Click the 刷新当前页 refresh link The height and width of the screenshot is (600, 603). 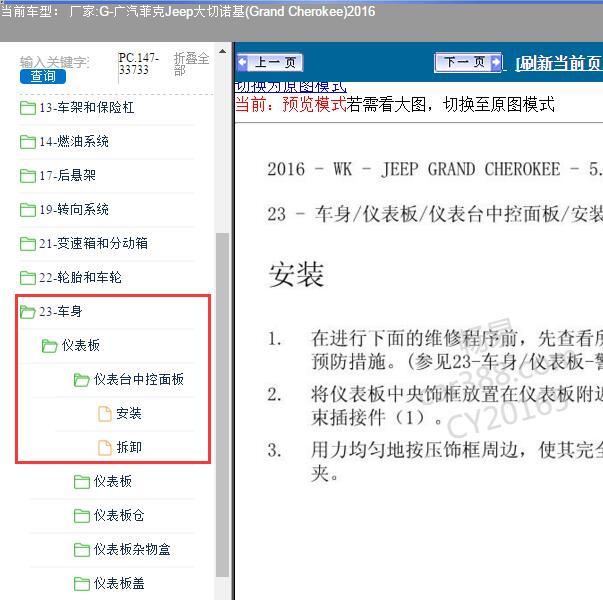pos(559,63)
